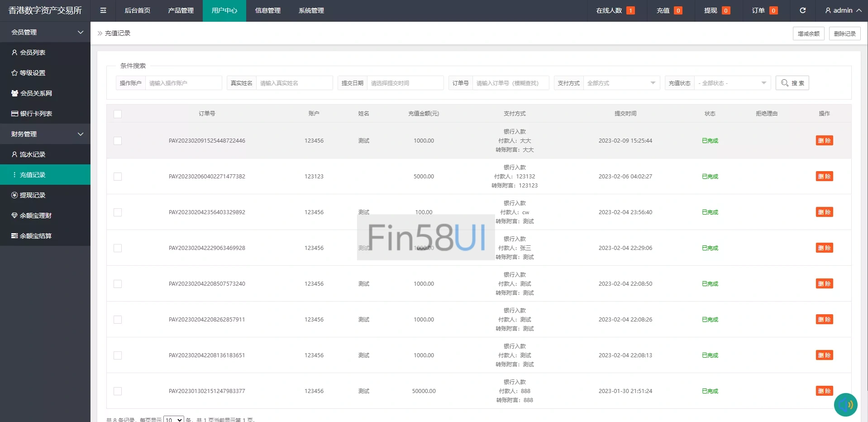This screenshot has height=422, width=868.
Task: Open the 充值状态 dropdown
Action: point(732,83)
